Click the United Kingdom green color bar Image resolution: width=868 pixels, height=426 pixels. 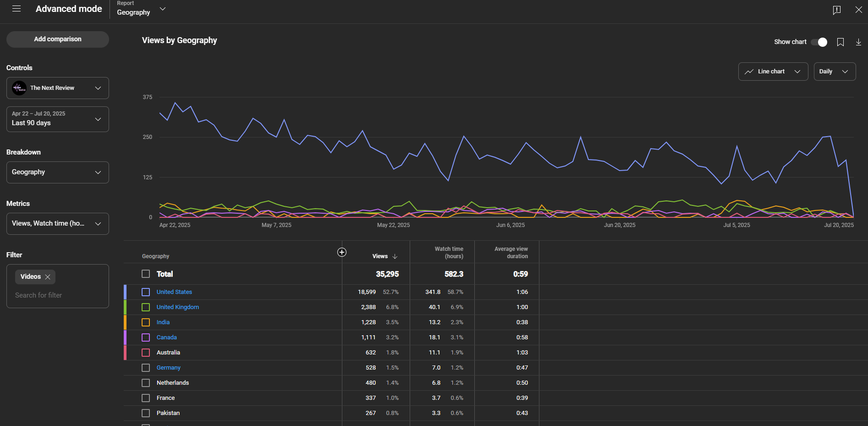pyautogui.click(x=125, y=307)
